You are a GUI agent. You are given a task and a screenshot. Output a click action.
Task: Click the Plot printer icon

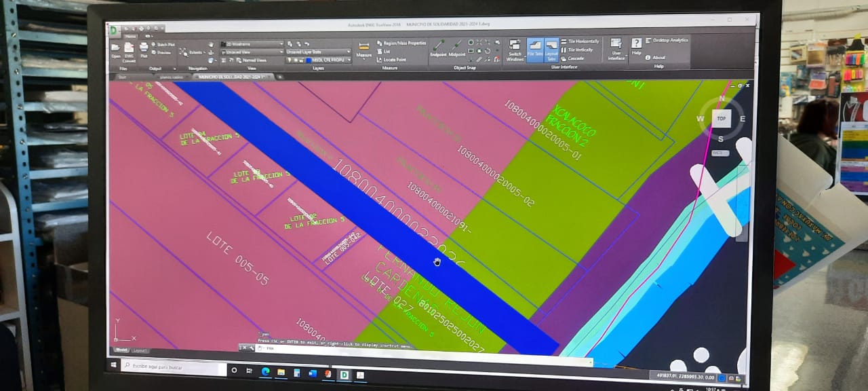[144, 50]
